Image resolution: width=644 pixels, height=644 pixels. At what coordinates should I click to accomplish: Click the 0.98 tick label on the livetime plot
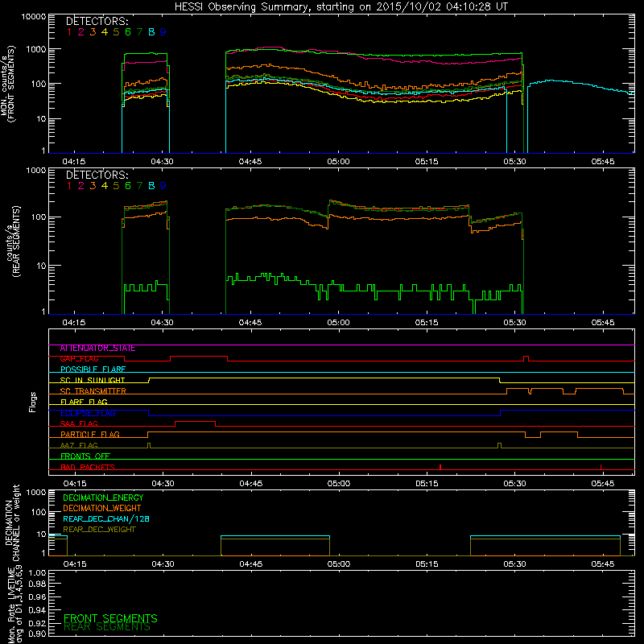pyautogui.click(x=37, y=584)
